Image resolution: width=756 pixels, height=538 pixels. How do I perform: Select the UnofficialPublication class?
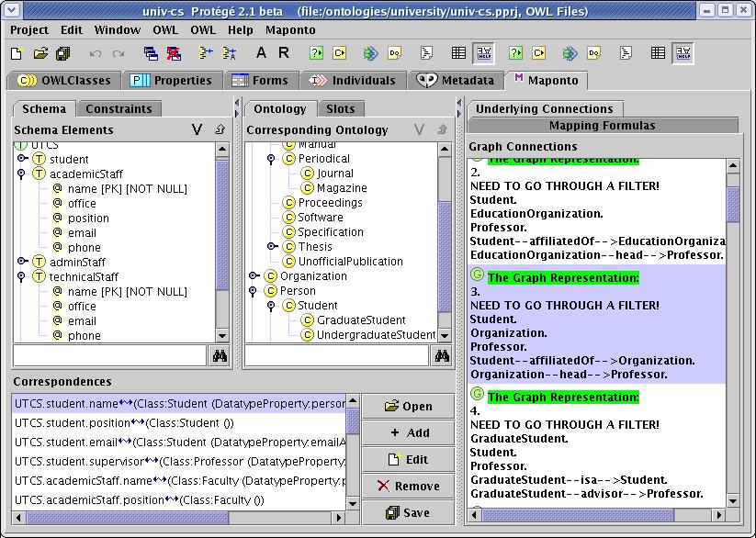pos(350,262)
